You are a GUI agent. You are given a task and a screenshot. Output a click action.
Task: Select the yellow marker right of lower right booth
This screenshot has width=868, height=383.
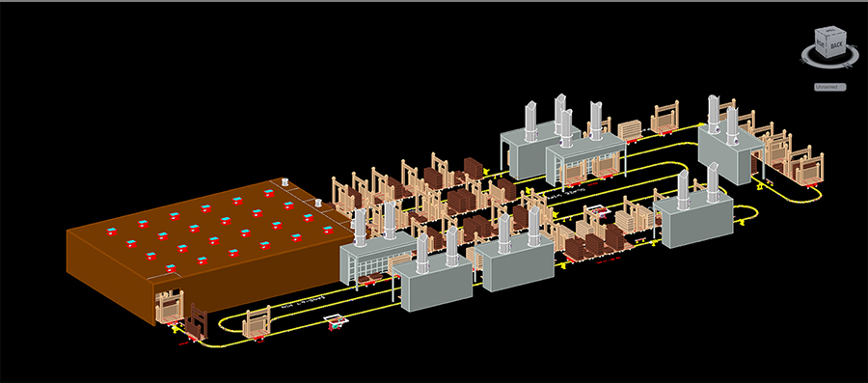pos(741,224)
